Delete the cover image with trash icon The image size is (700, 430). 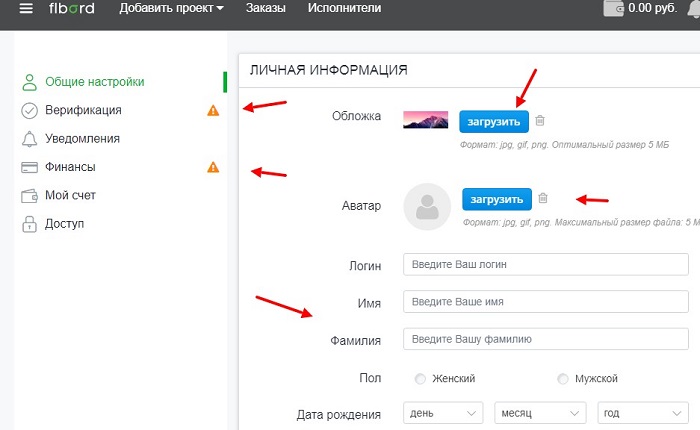coord(540,121)
